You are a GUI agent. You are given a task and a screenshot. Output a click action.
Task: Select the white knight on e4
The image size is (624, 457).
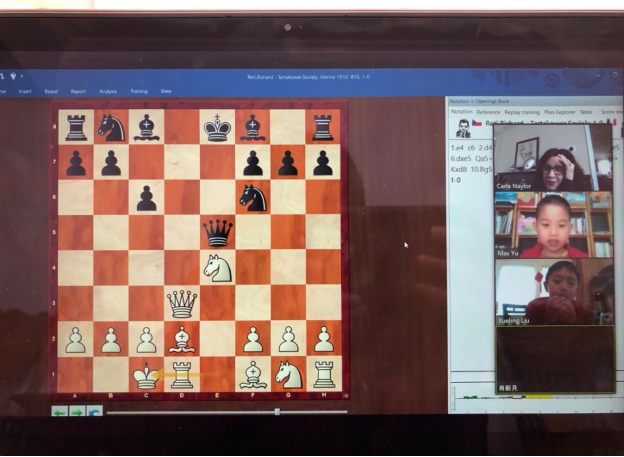click(x=217, y=268)
